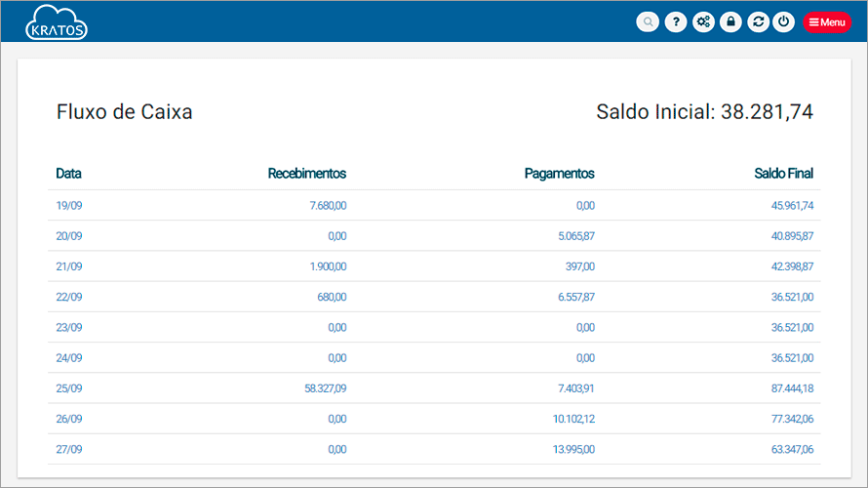Click Saldo Inicial 38.281,74 text
868x488 pixels.
point(705,112)
